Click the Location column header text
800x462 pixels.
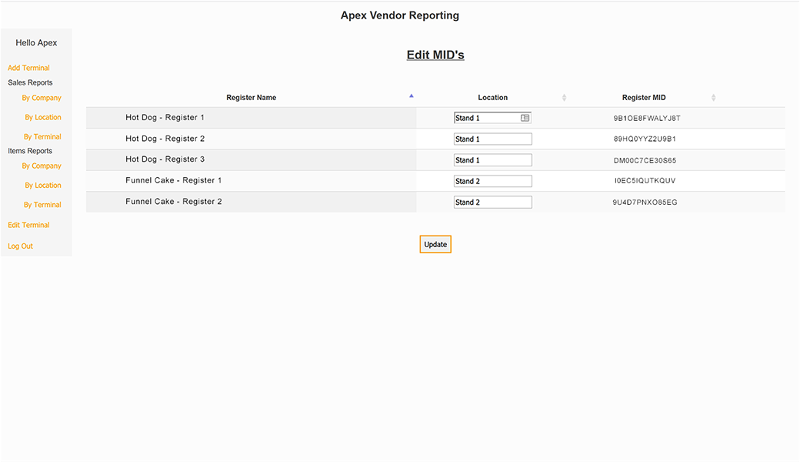click(x=492, y=97)
